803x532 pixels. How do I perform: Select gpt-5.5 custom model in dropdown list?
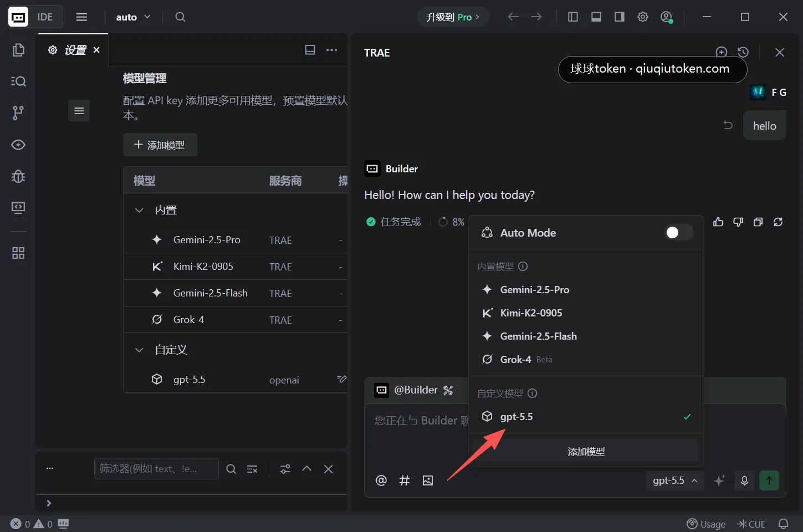tap(586, 417)
